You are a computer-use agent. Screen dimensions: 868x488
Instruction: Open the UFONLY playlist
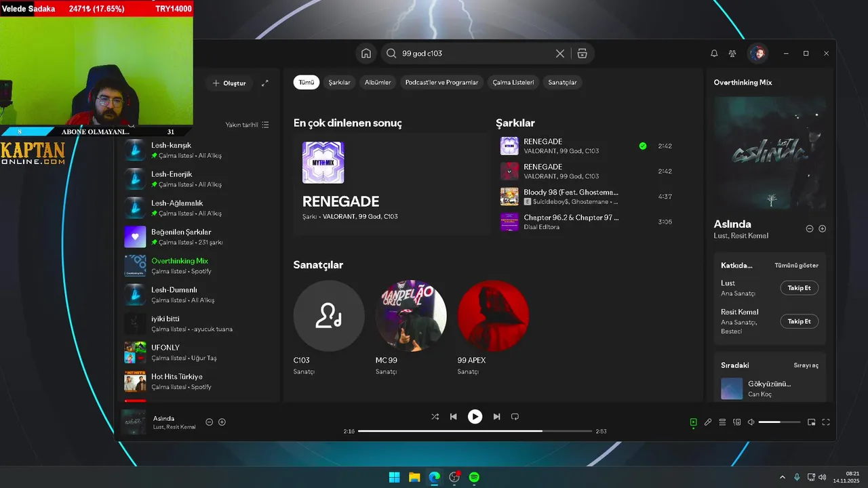point(198,352)
